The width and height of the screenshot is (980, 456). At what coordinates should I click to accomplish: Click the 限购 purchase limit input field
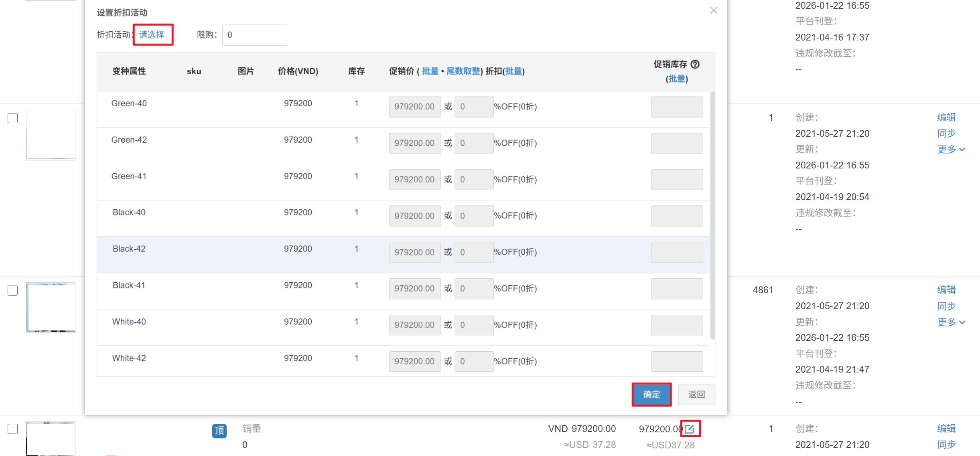tap(254, 35)
